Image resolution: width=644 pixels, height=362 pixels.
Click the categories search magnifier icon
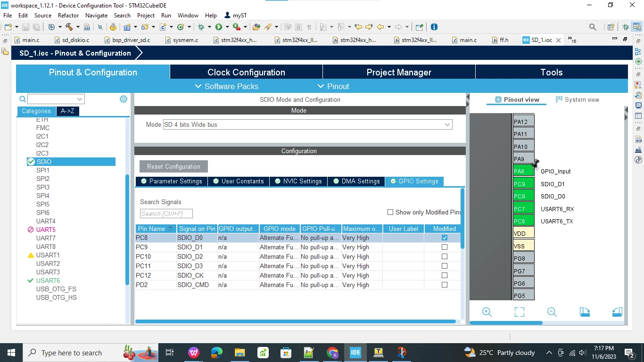(x=22, y=99)
